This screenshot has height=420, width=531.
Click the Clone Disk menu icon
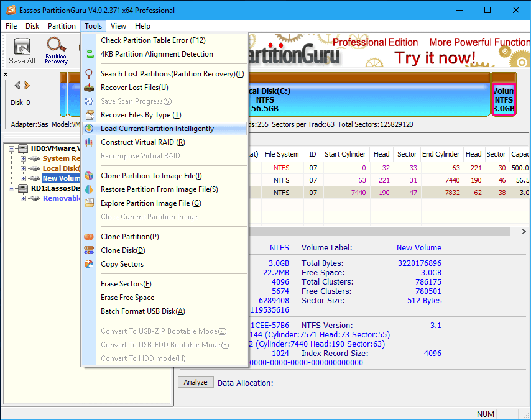point(89,250)
